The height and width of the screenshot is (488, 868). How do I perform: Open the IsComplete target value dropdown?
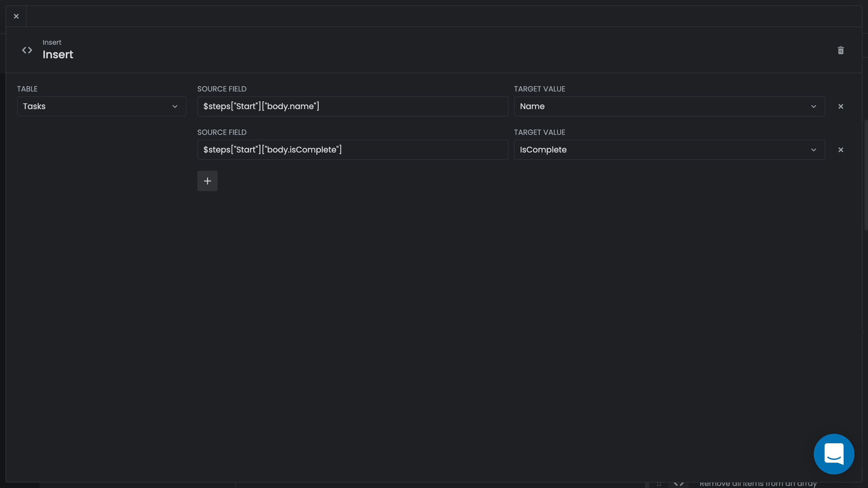point(669,150)
